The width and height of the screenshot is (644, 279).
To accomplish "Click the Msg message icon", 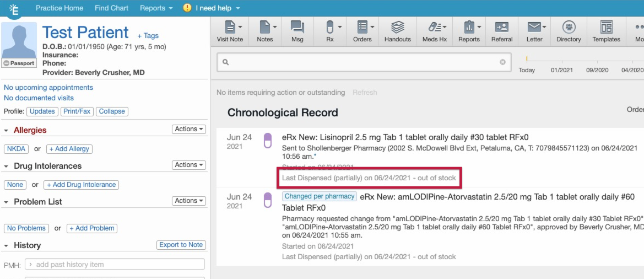I will [297, 31].
